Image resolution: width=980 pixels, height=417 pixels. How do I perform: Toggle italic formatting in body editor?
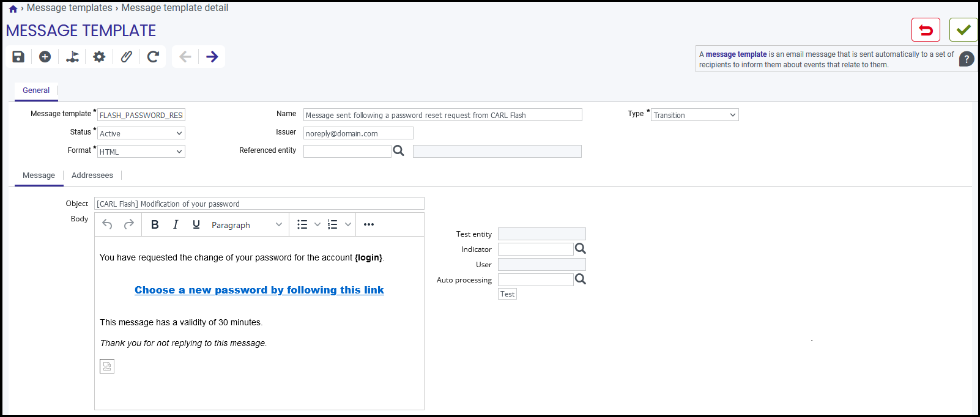coord(176,224)
